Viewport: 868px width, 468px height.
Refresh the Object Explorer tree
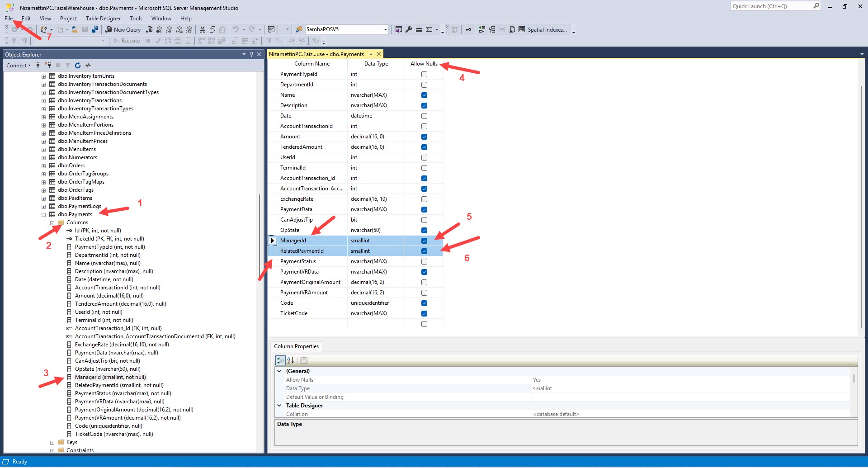click(x=78, y=66)
